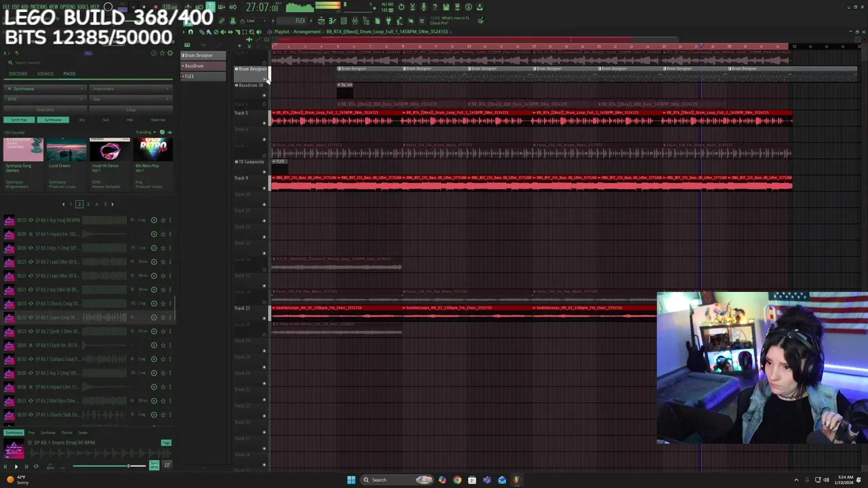The height and width of the screenshot is (488, 868).
Task: Click the microphone recording icon
Action: coord(423,7)
